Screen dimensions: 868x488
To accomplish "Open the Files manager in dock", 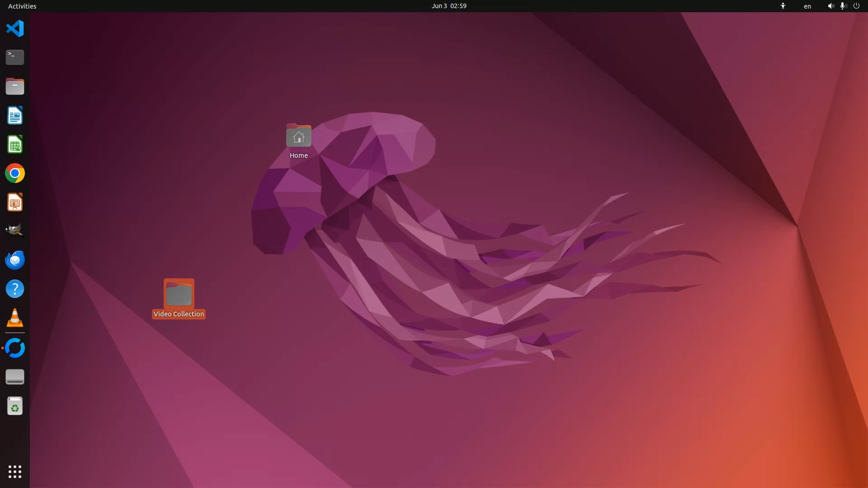I will tap(15, 86).
